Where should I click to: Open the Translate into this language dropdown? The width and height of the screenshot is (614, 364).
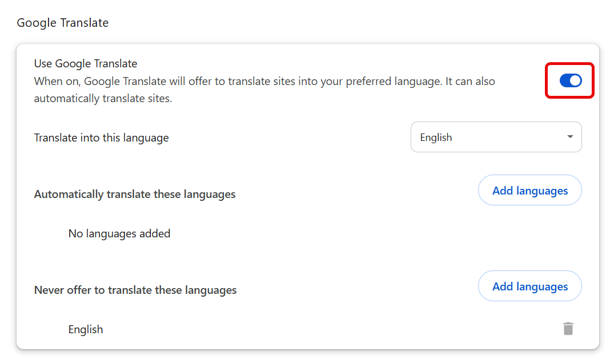click(496, 137)
